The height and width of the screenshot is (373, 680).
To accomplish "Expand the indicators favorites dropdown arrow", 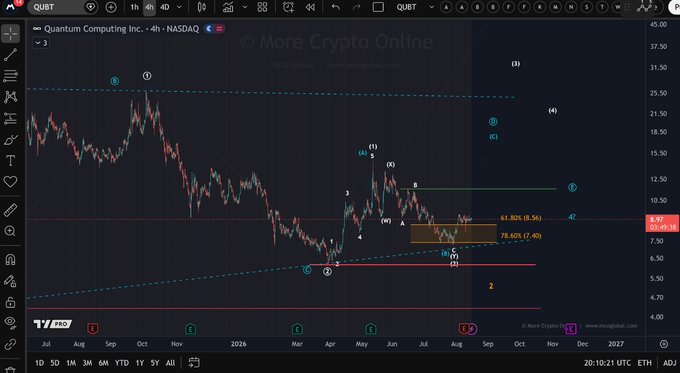I will click(245, 7).
